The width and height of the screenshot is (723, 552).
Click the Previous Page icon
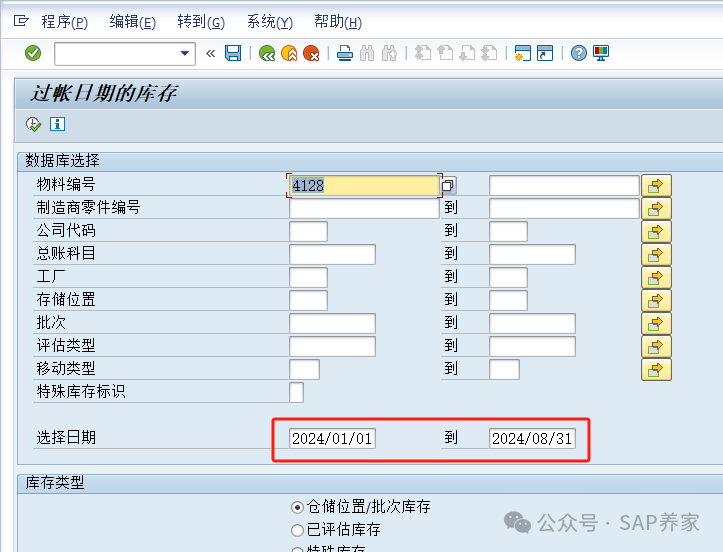(445, 53)
